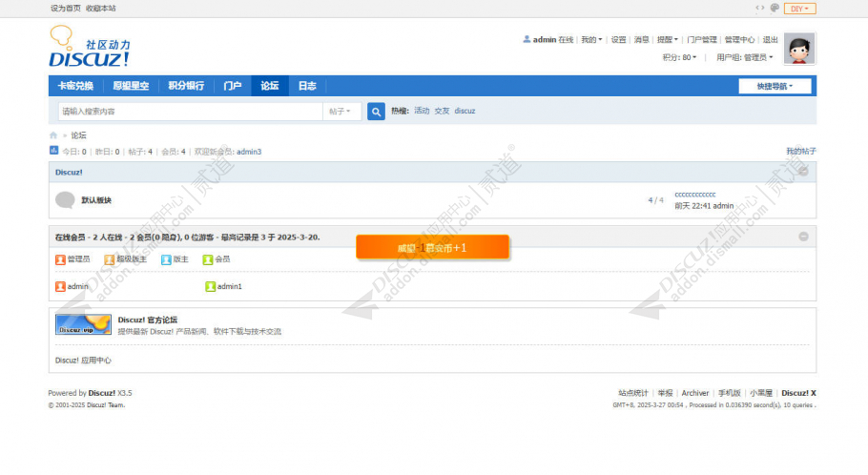Screen dimensions: 868x475
Task: Open the 积分银行 nav tab
Action: click(187, 86)
